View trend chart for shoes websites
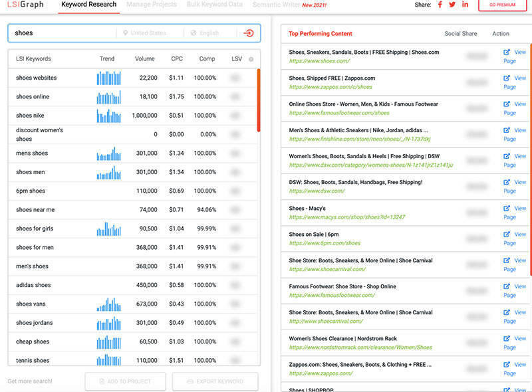Screen dimensions: 532x392 coord(108,78)
